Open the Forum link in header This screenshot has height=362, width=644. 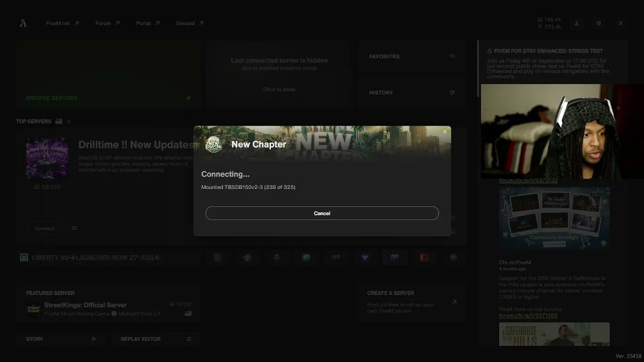tap(108, 23)
